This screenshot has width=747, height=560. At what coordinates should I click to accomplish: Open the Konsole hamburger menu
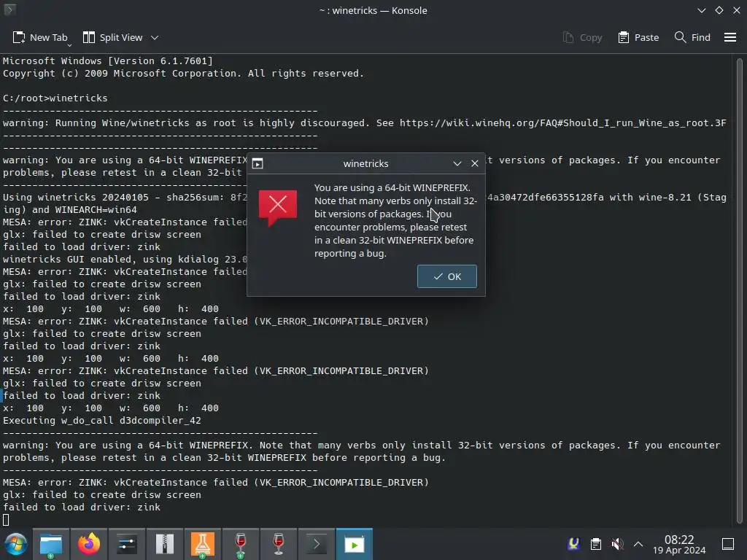pyautogui.click(x=729, y=37)
